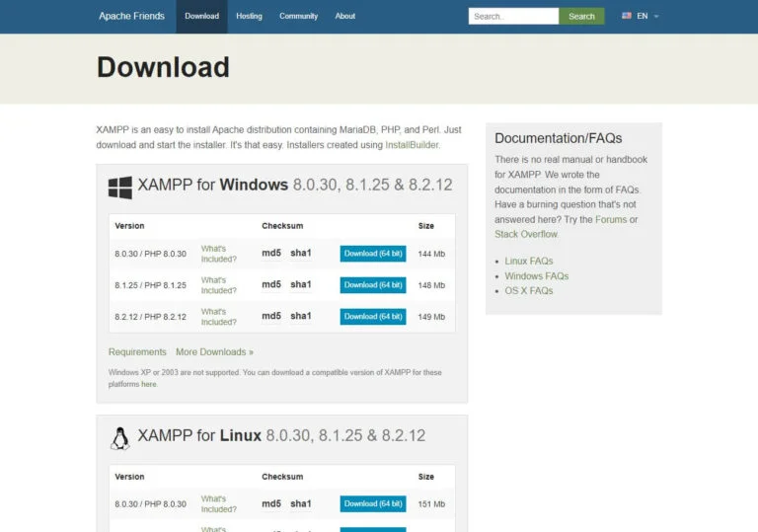This screenshot has width=758, height=532.
Task: Click the 'here' link for XP versions
Action: pyautogui.click(x=149, y=384)
